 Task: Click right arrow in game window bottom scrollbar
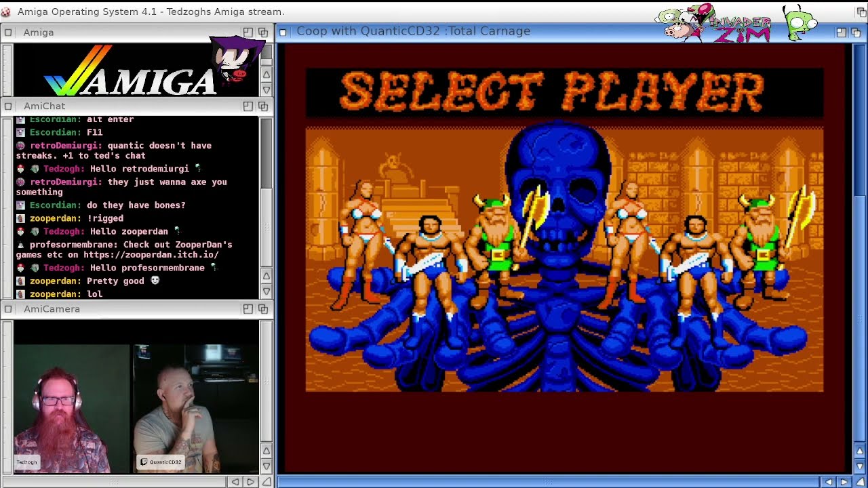[844, 482]
